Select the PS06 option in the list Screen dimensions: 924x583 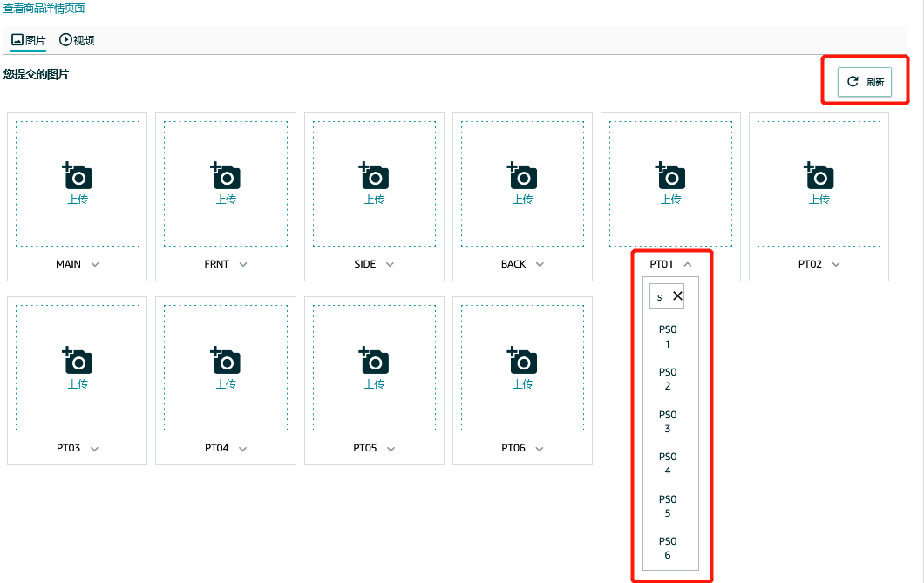pos(668,548)
